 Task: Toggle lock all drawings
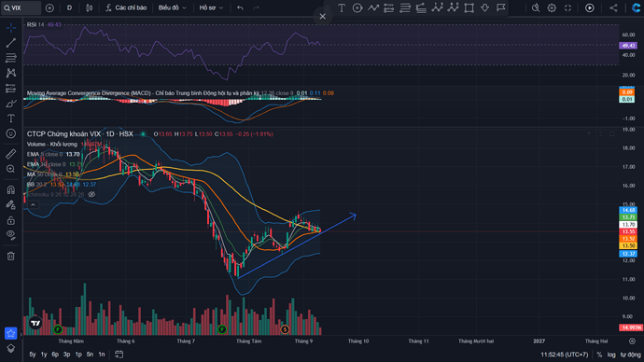[x=11, y=220]
